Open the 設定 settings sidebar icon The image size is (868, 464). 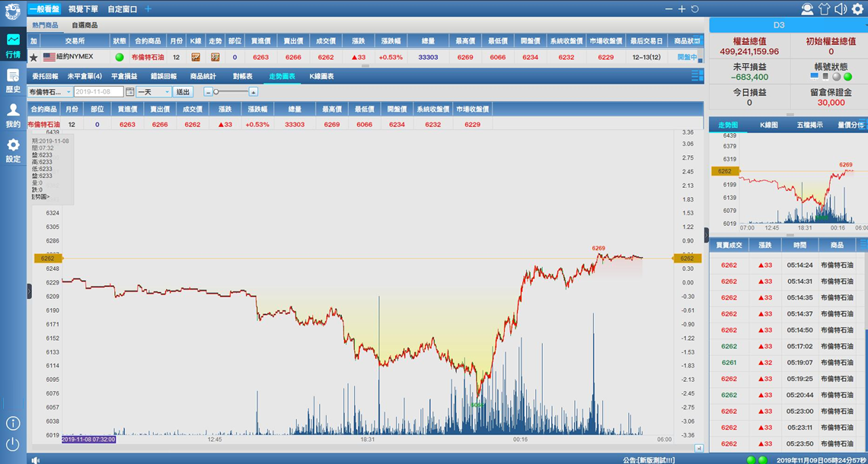click(x=13, y=150)
